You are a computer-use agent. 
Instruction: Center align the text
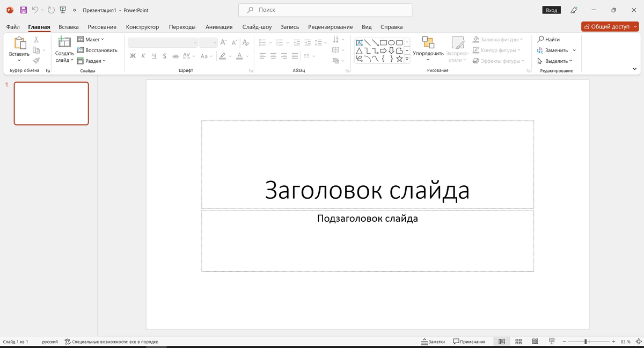[x=273, y=56]
